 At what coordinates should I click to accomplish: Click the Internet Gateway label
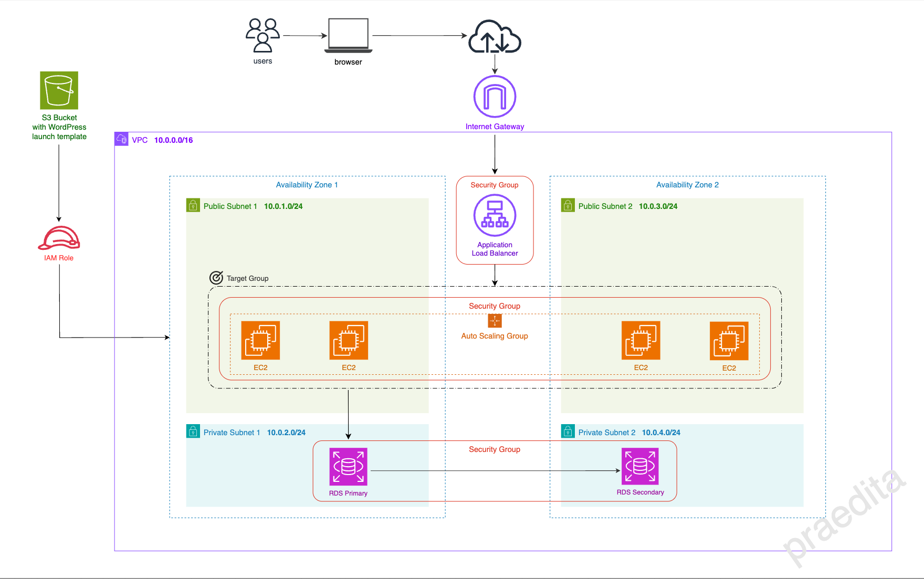(x=495, y=127)
